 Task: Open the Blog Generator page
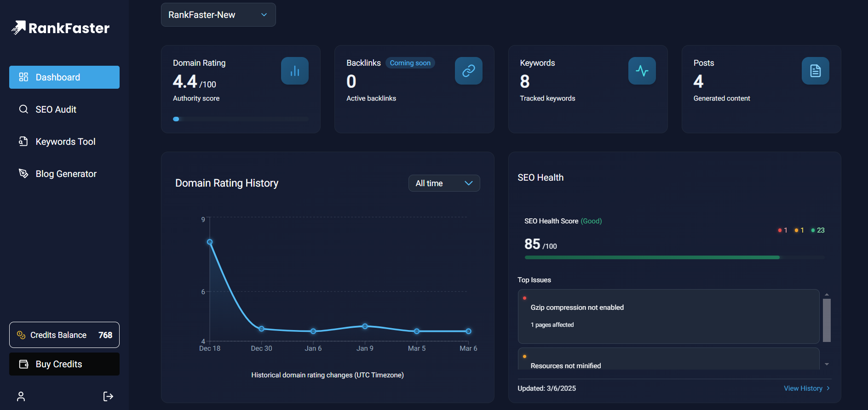tap(64, 174)
